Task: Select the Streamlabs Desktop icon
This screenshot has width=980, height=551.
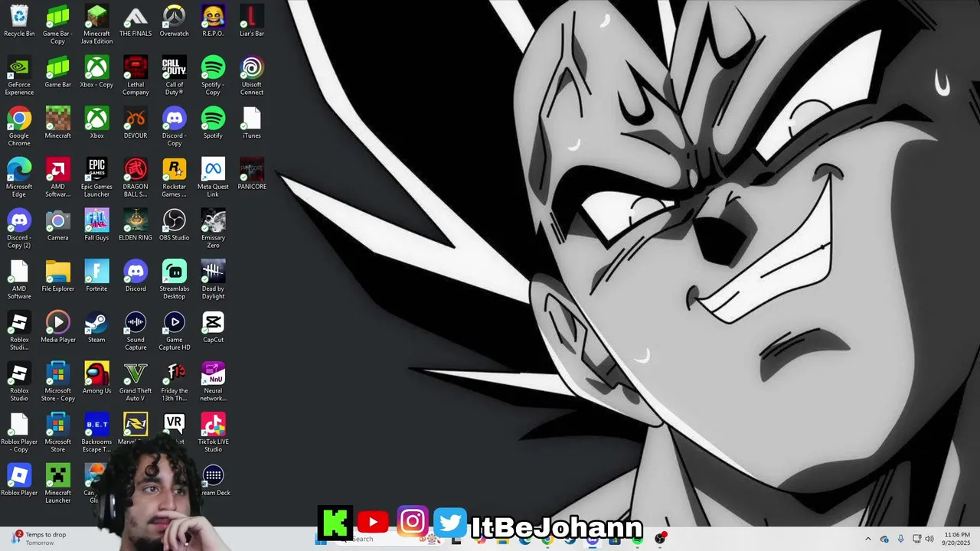Action: pyautogui.click(x=175, y=279)
